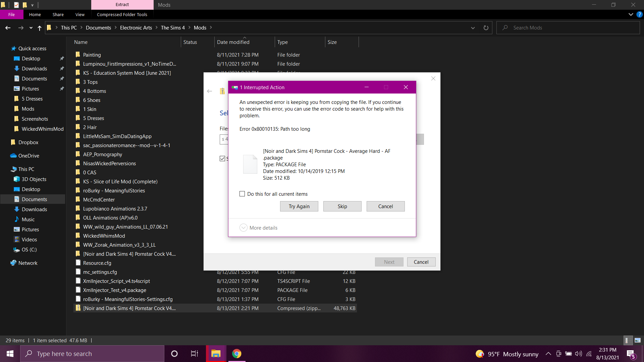Expand dropdown after Mods breadcrumb
This screenshot has height=362, width=644.
(x=211, y=28)
